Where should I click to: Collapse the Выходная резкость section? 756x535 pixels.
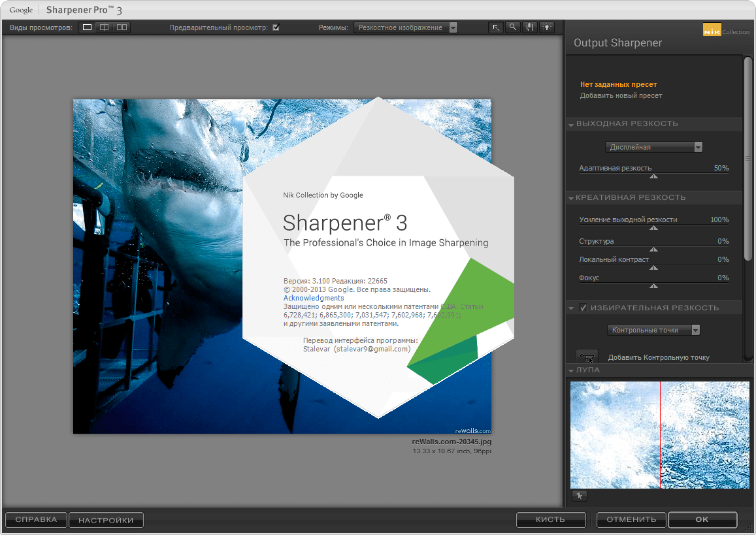(571, 124)
